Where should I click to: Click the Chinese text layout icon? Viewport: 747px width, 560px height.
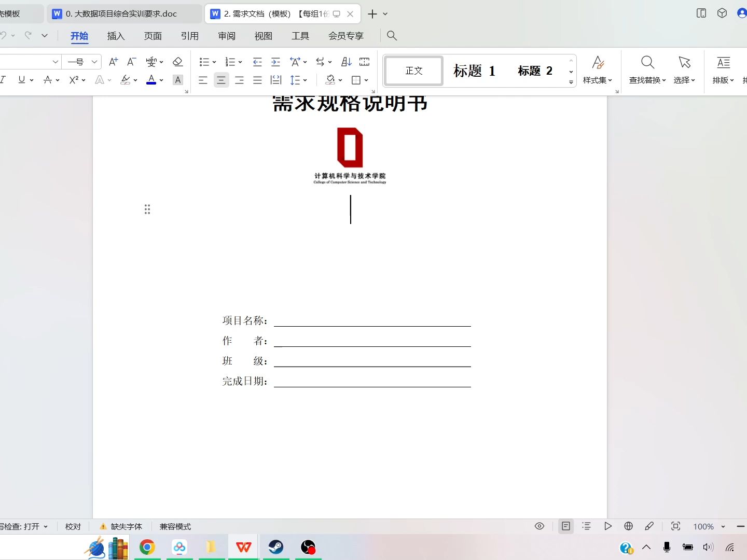pos(295,62)
